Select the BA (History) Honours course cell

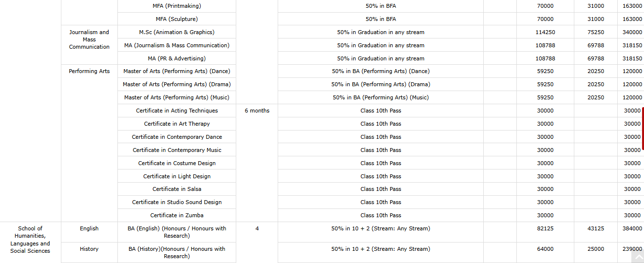[x=177, y=252]
